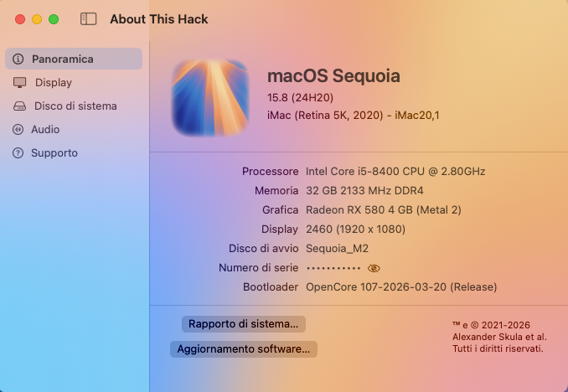
Task: Click "2460 (1920 x 1080)" display value
Action: [355, 229]
